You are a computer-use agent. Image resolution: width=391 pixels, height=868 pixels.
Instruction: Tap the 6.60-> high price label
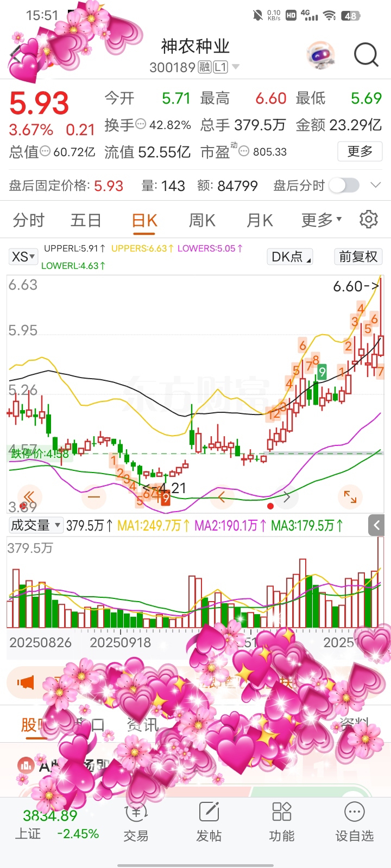click(x=356, y=286)
